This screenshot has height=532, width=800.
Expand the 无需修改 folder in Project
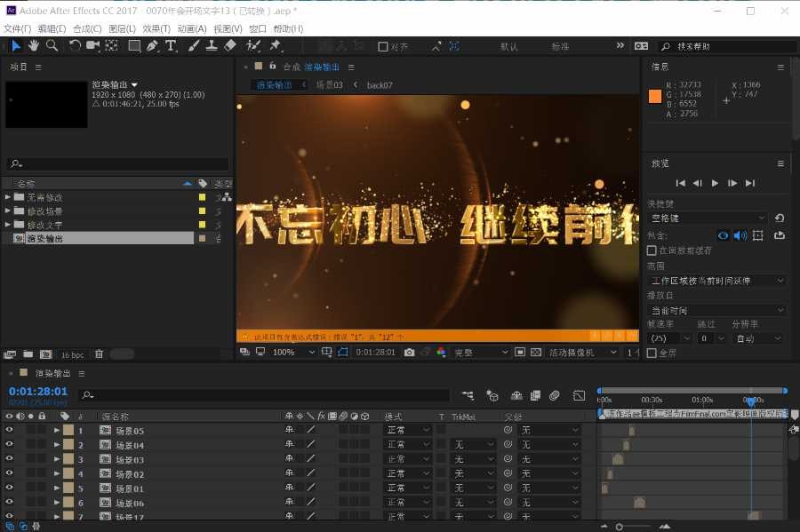(x=8, y=196)
